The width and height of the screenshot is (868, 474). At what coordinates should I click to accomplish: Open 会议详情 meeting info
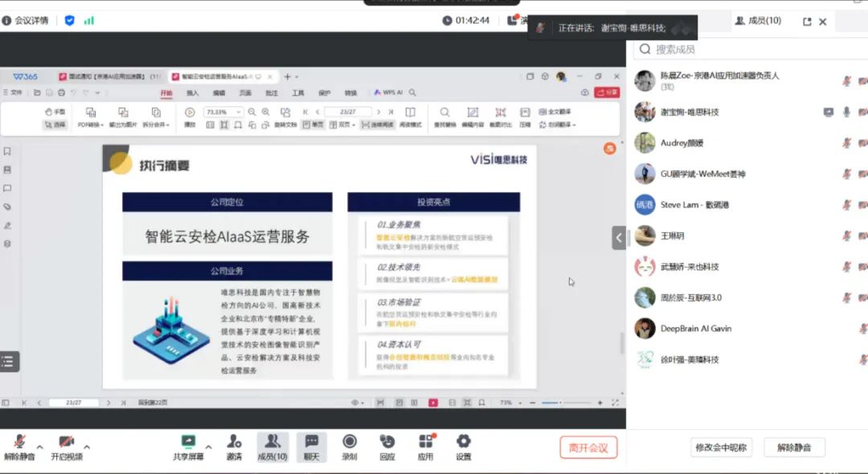click(x=26, y=20)
